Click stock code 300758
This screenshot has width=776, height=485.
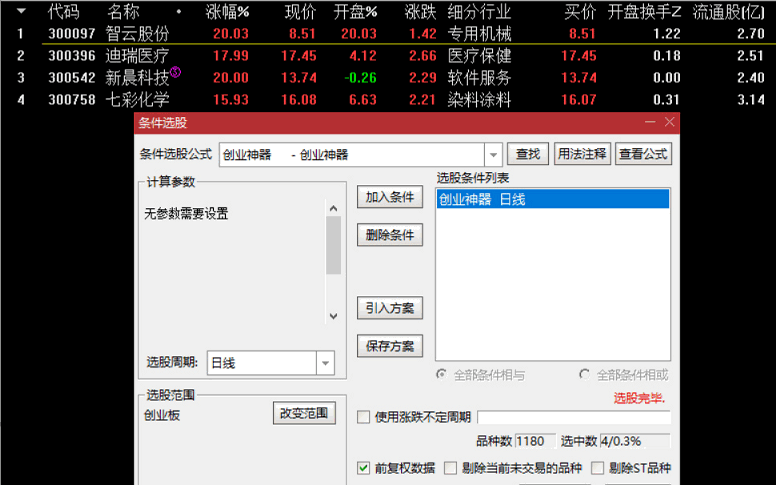(x=72, y=99)
